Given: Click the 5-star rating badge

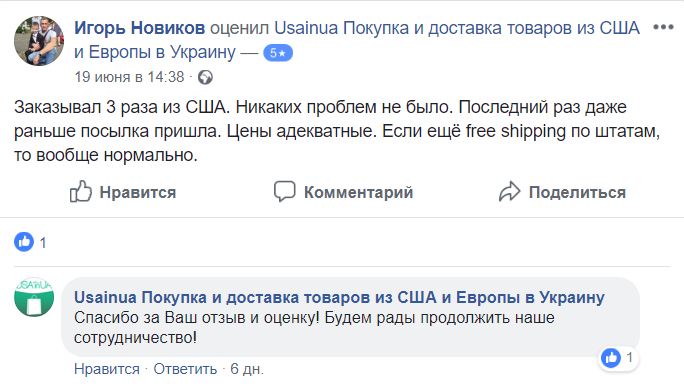Looking at the screenshot, I should 278,53.
